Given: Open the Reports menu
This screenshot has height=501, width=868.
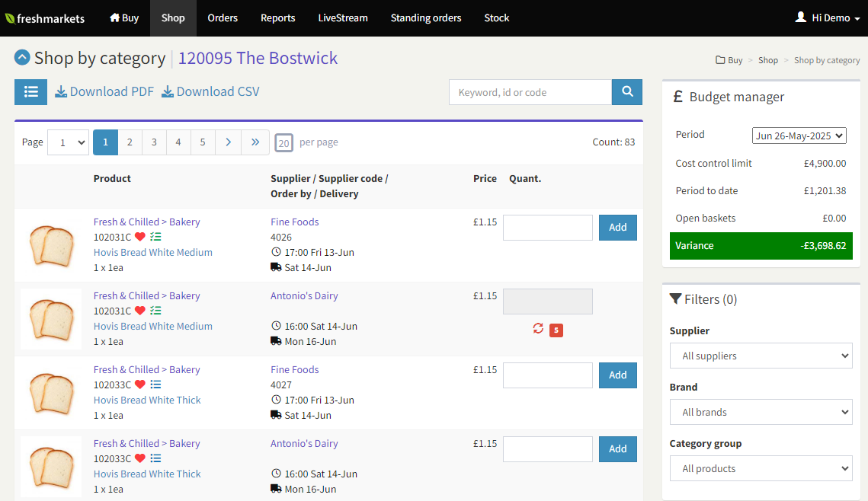Looking at the screenshot, I should coord(278,18).
